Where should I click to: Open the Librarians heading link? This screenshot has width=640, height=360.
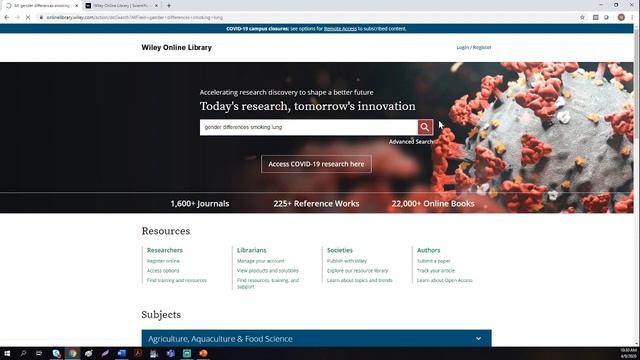[x=251, y=250]
